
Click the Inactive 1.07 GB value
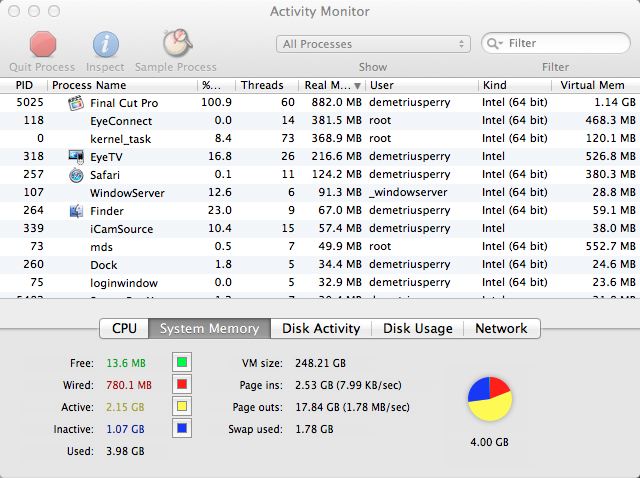pos(125,429)
